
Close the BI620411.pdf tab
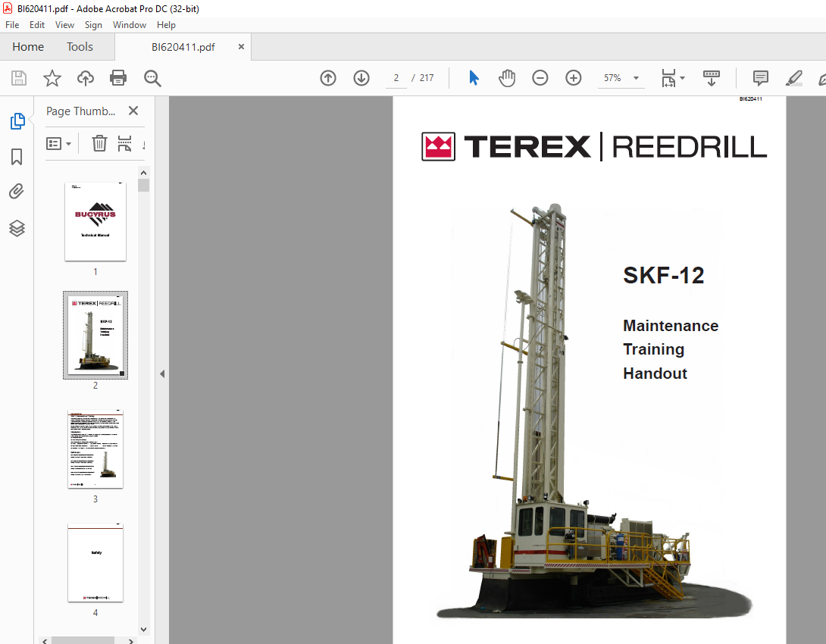tap(241, 46)
